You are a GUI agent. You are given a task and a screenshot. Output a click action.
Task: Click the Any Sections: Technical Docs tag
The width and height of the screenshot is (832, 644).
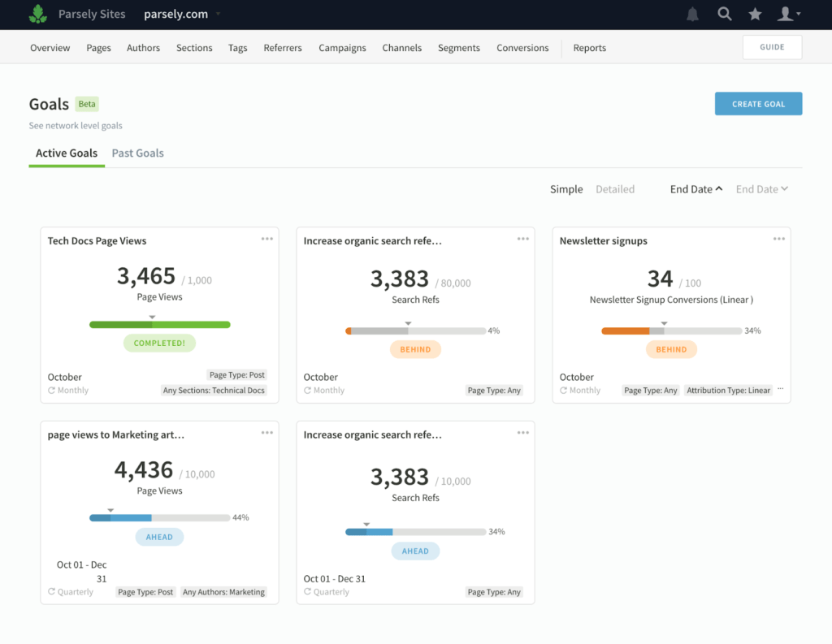point(214,391)
